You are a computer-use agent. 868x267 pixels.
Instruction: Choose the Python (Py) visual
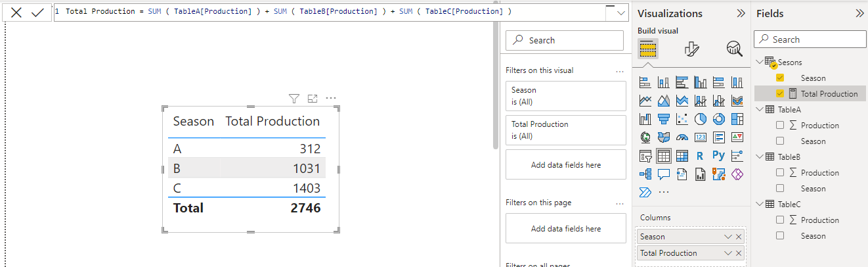[x=719, y=156]
